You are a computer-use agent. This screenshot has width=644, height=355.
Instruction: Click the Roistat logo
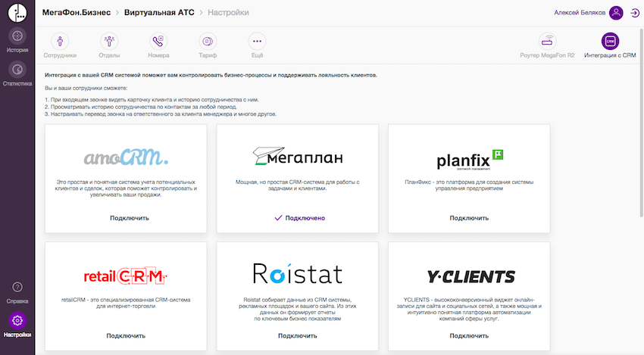297,274
